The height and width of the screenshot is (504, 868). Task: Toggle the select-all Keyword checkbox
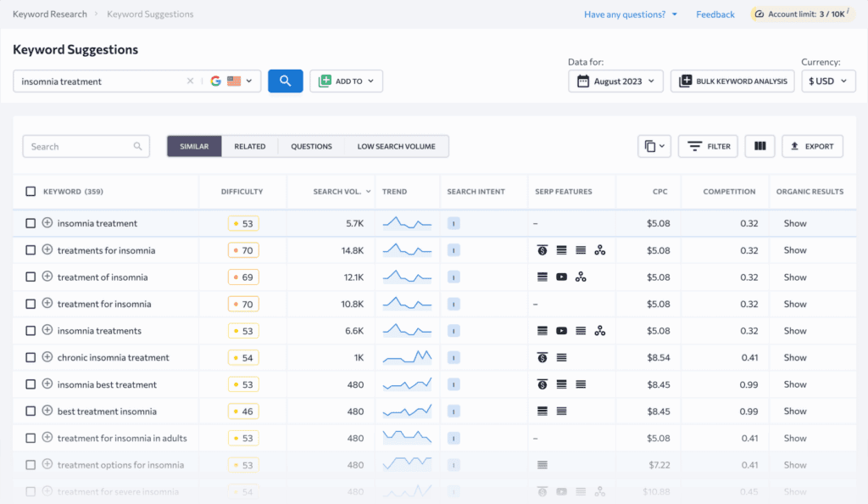31,192
